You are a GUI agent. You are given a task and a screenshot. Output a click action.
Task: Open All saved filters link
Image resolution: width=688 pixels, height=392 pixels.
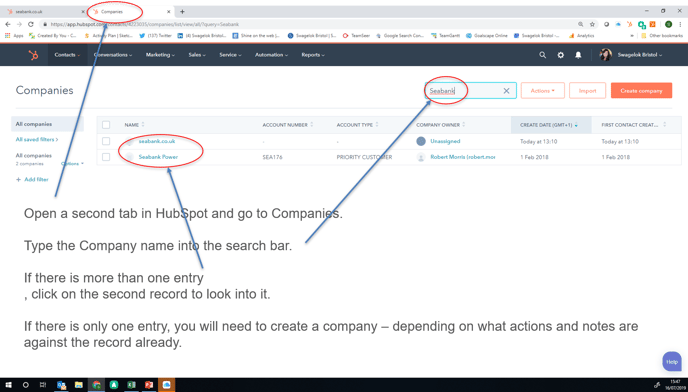coord(37,140)
